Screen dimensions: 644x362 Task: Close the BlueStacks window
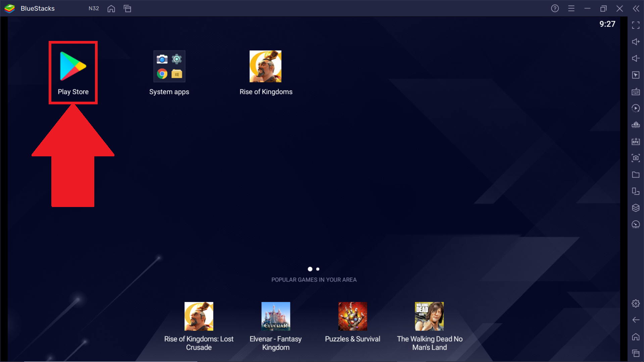tap(620, 8)
